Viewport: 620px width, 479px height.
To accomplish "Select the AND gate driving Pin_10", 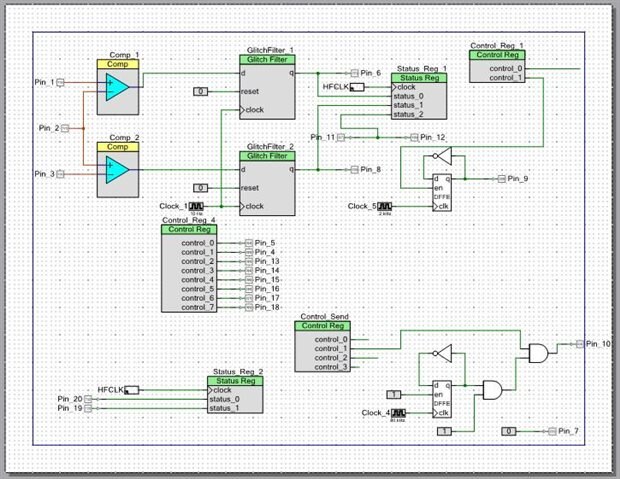I will pyautogui.click(x=539, y=353).
